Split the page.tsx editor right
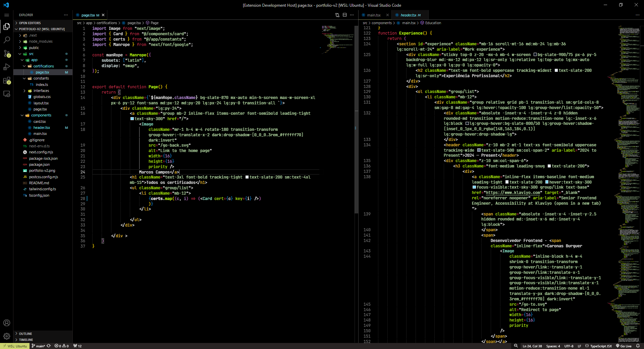 coord(344,15)
